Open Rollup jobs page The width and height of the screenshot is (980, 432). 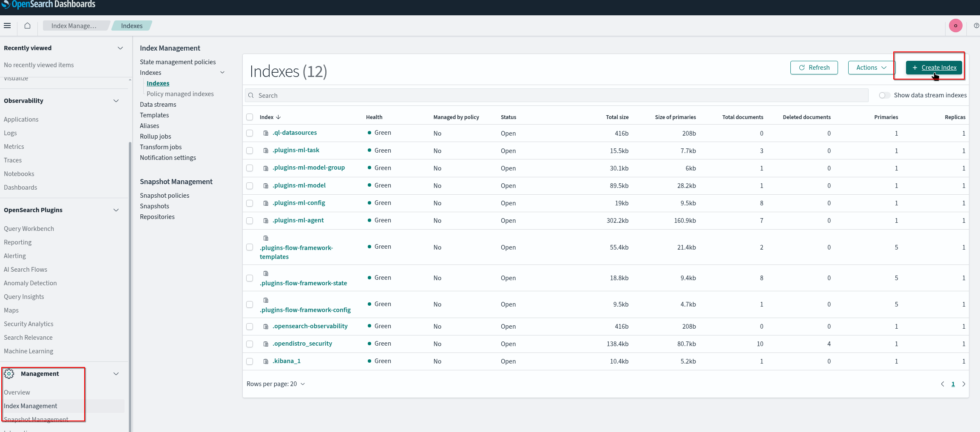156,136
